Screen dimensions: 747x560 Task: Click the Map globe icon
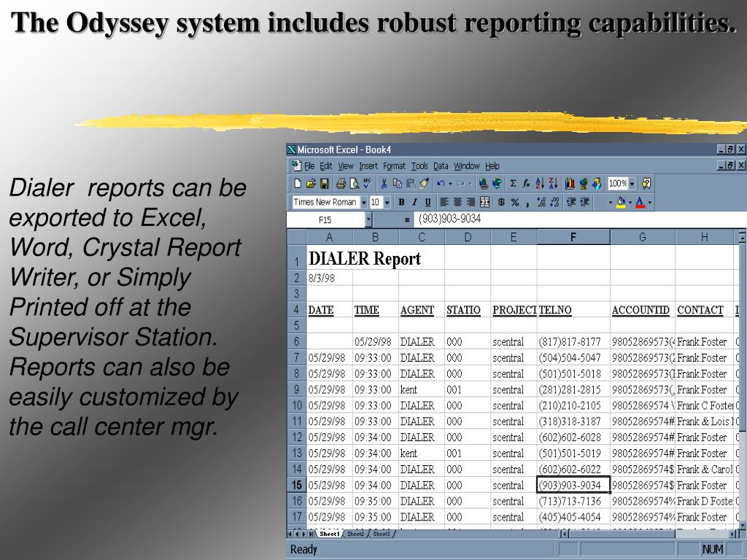pos(583,183)
